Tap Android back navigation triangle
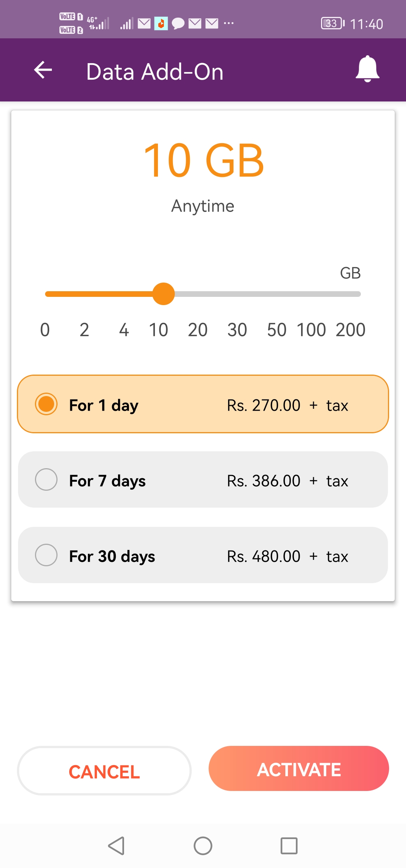Viewport: 406px width, 868px height. coord(116,846)
